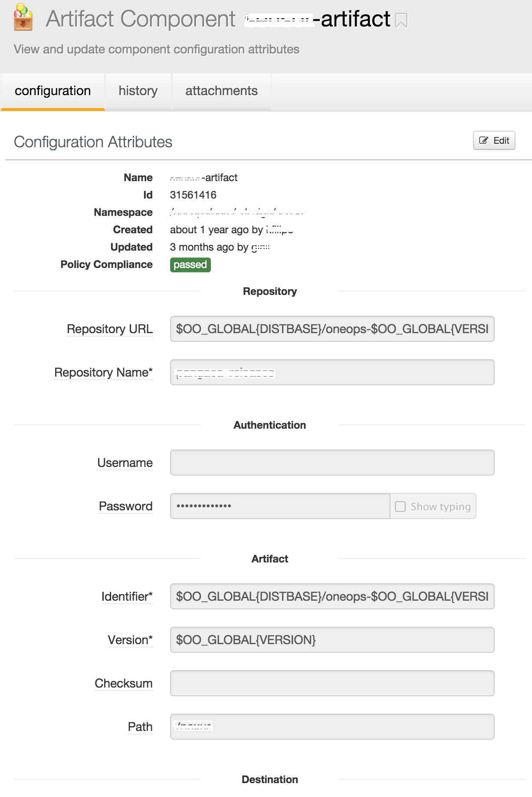
Task: Click the Repository URL input field
Action: click(332, 329)
